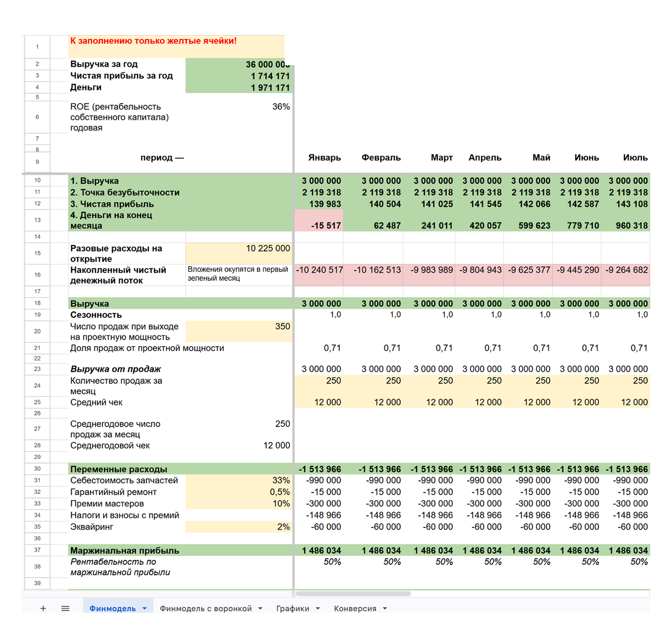Image resolution: width=672 pixels, height=632 pixels.
Task: Click the Эквайринг 2% percentage cell
Action: pos(239,527)
